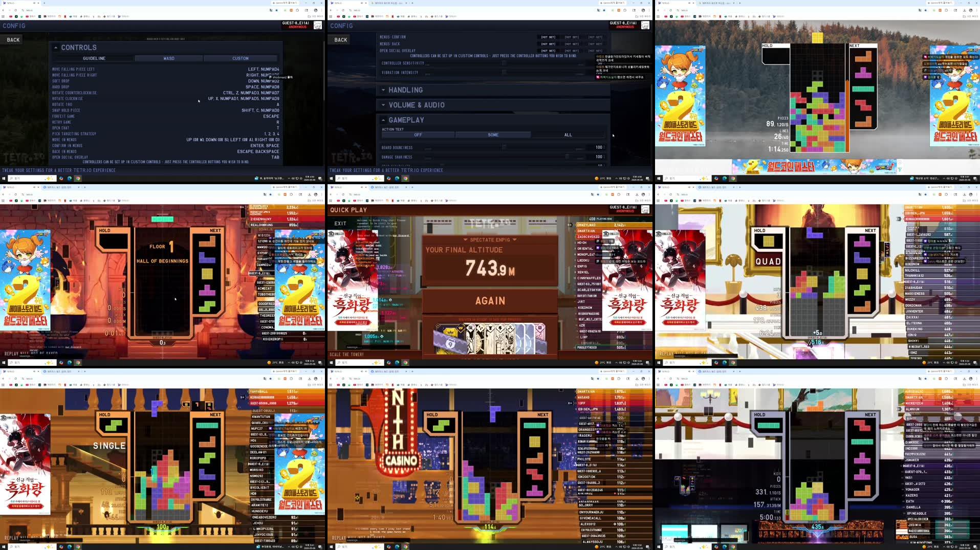Open the SPECTATE ENPIG dropdown
Viewport: 980px width, 550px height.
pyautogui.click(x=490, y=239)
